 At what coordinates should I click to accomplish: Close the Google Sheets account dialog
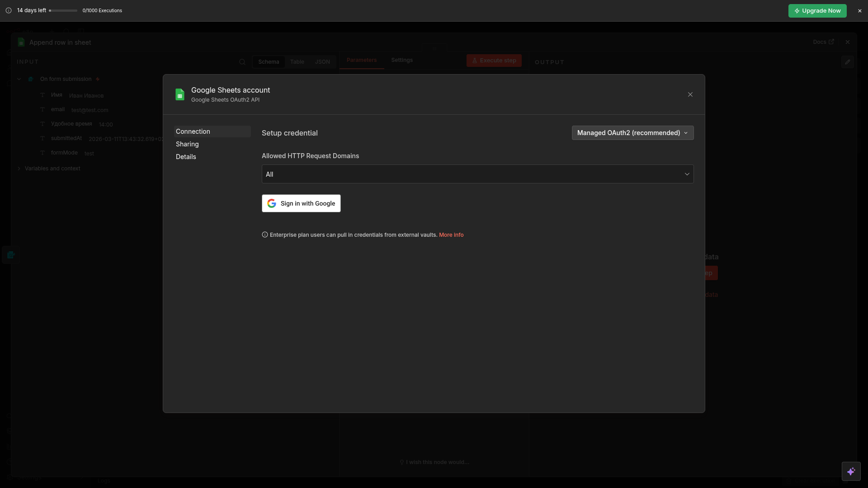(x=690, y=94)
